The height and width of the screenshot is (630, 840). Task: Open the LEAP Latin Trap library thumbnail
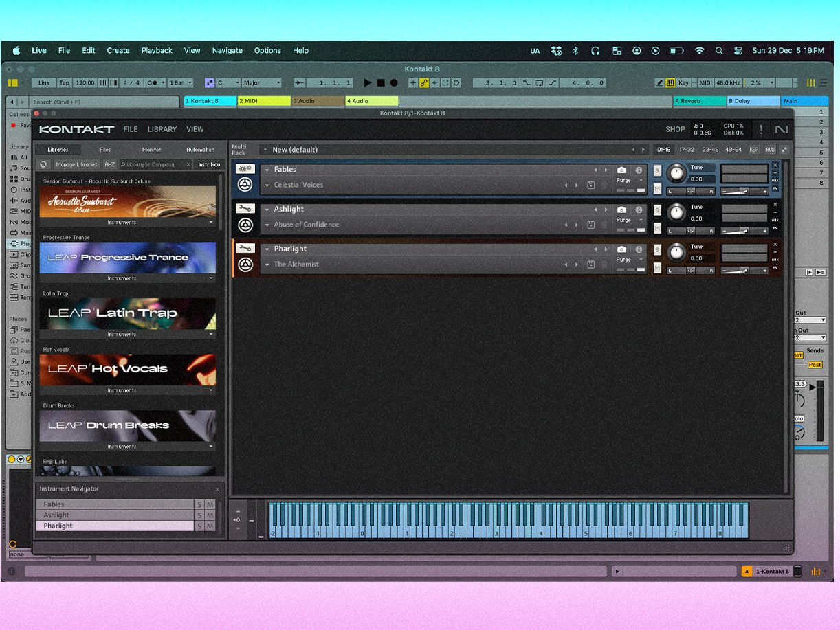tap(127, 313)
